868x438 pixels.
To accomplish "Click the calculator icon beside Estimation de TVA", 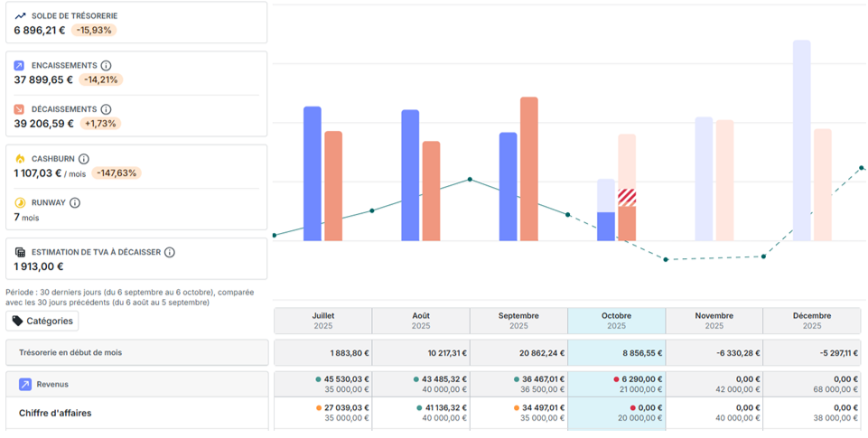I will tap(20, 252).
